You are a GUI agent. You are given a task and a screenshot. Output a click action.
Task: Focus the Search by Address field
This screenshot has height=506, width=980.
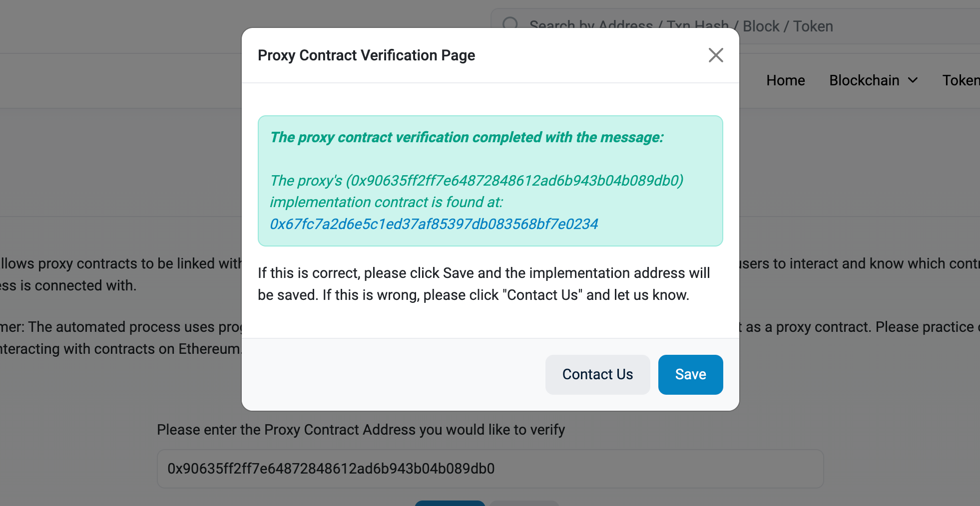[x=734, y=26]
